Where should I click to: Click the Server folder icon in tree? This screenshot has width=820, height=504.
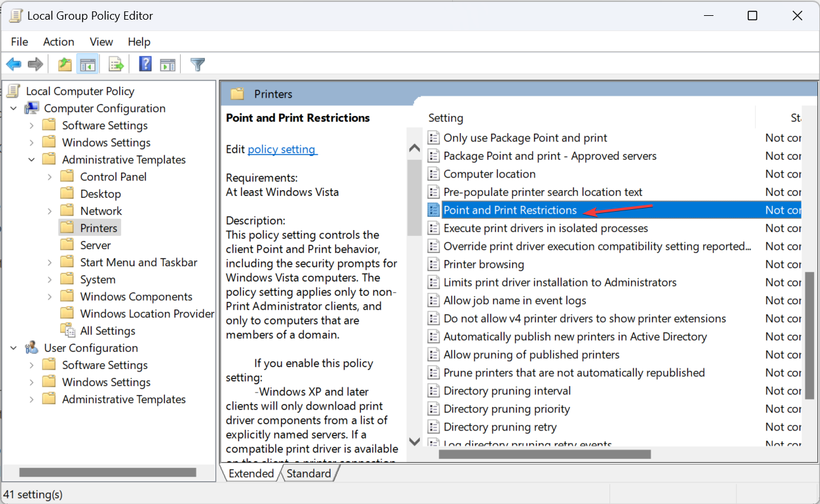[x=67, y=245]
